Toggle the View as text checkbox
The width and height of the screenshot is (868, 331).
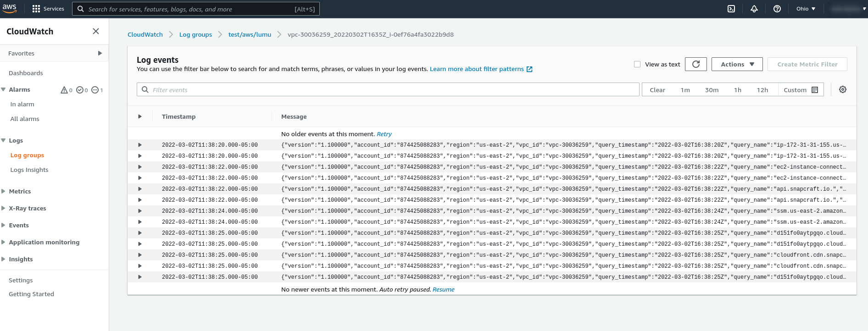pos(637,64)
